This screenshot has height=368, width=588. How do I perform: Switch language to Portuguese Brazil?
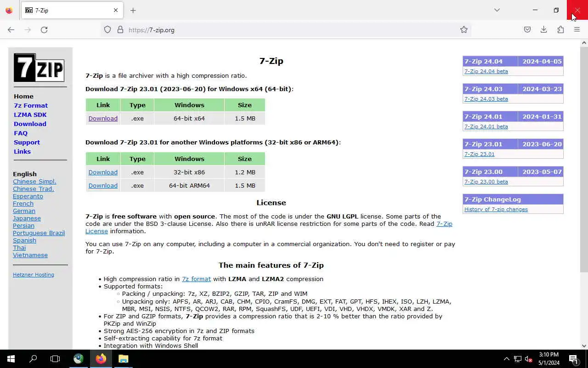click(39, 233)
